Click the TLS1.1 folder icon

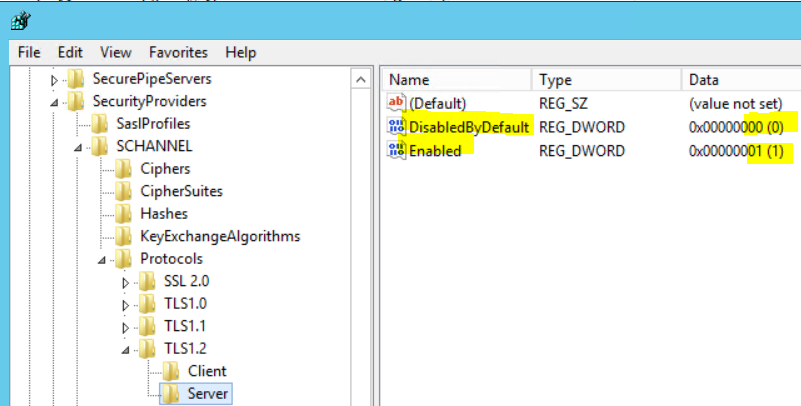[x=147, y=326]
